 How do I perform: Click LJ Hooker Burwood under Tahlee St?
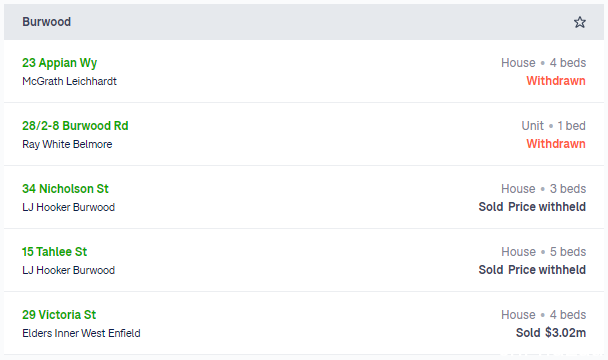pos(68,270)
